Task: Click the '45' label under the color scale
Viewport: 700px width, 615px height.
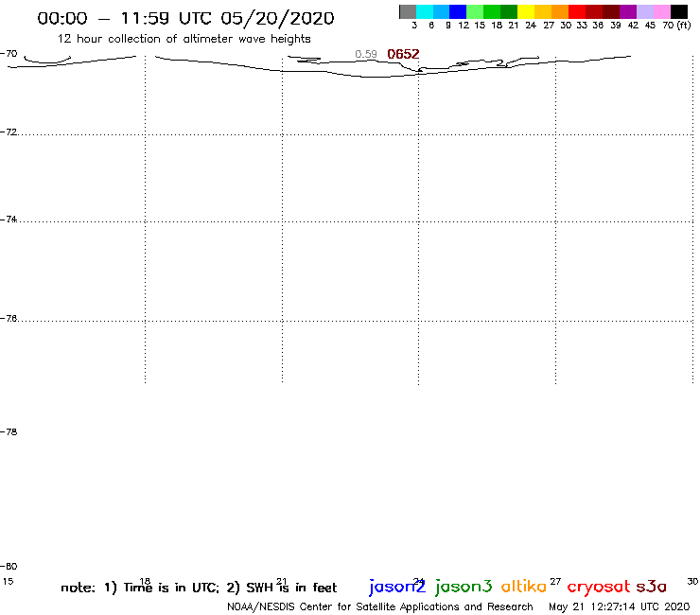Action: [x=650, y=26]
